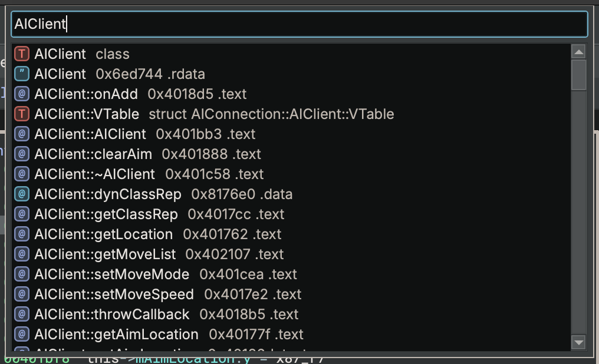This screenshot has height=364, width=599.
Task: Click the function icon beside AIClient::onAdd
Action: click(22, 94)
